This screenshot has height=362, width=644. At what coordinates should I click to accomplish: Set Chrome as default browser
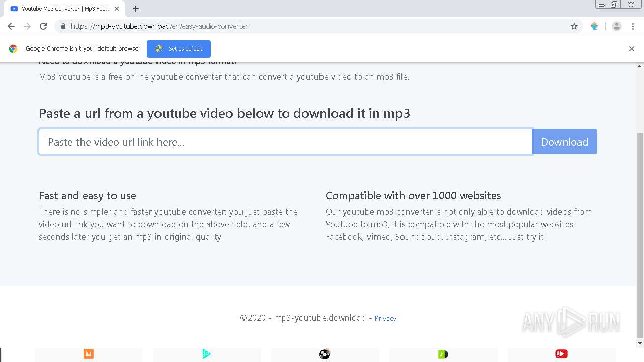[x=179, y=49]
